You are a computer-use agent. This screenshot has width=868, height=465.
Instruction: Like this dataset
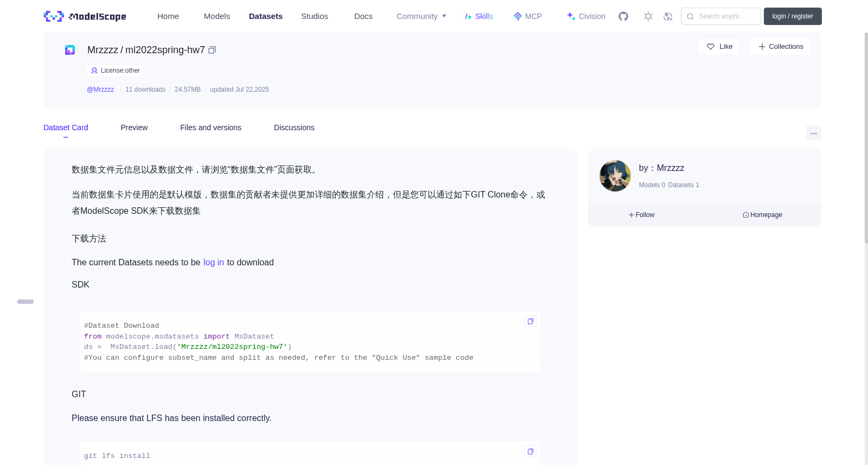tap(719, 47)
